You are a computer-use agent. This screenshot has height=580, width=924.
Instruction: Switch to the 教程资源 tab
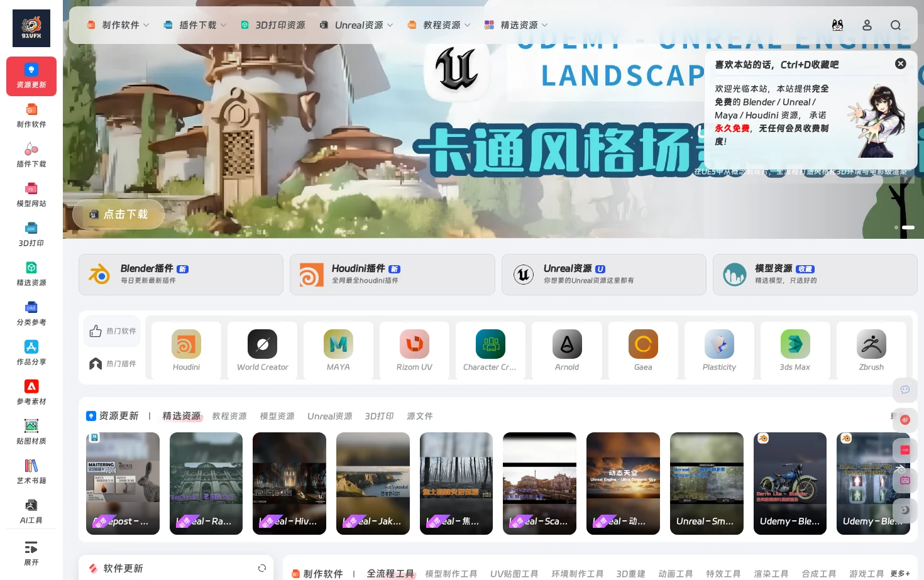(229, 416)
